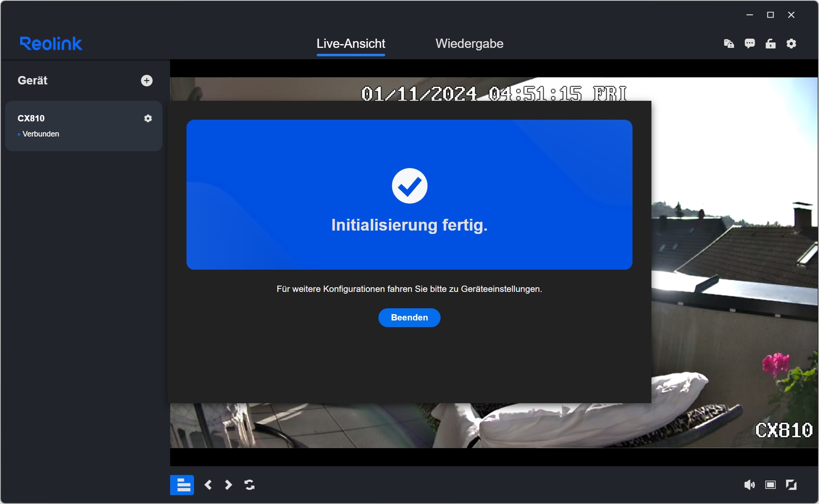Mute the speaker volume icon

749,485
